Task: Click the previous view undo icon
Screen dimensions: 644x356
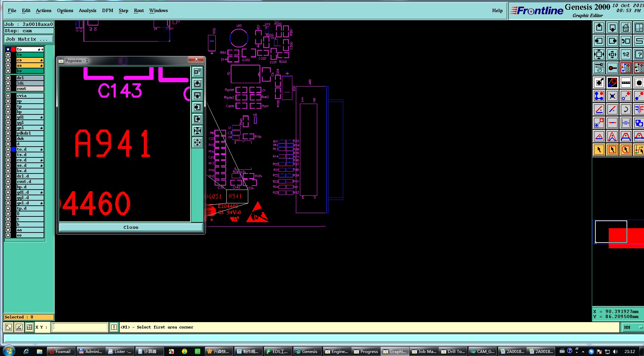Action: pyautogui.click(x=626, y=41)
